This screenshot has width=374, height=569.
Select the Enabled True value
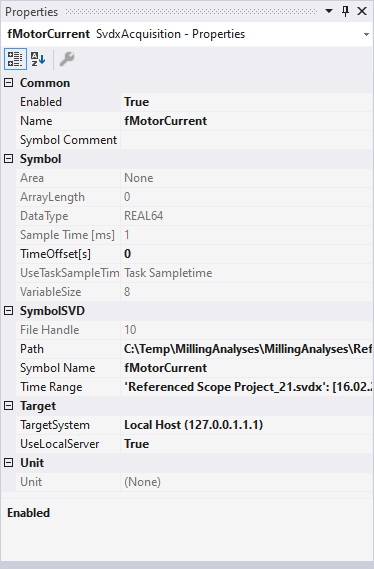[x=247, y=102]
